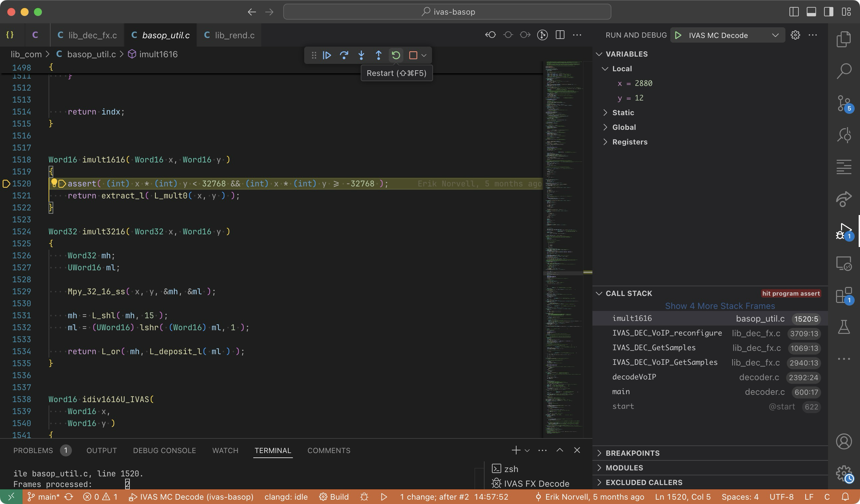The height and width of the screenshot is (504, 860).
Task: Click Show 4 More Stack Frames
Action: [x=720, y=306]
